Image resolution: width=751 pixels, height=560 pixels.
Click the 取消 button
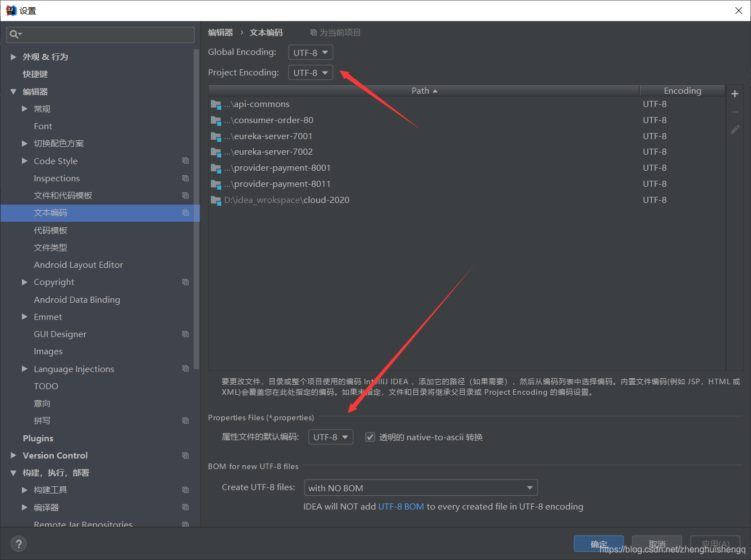[x=657, y=544]
